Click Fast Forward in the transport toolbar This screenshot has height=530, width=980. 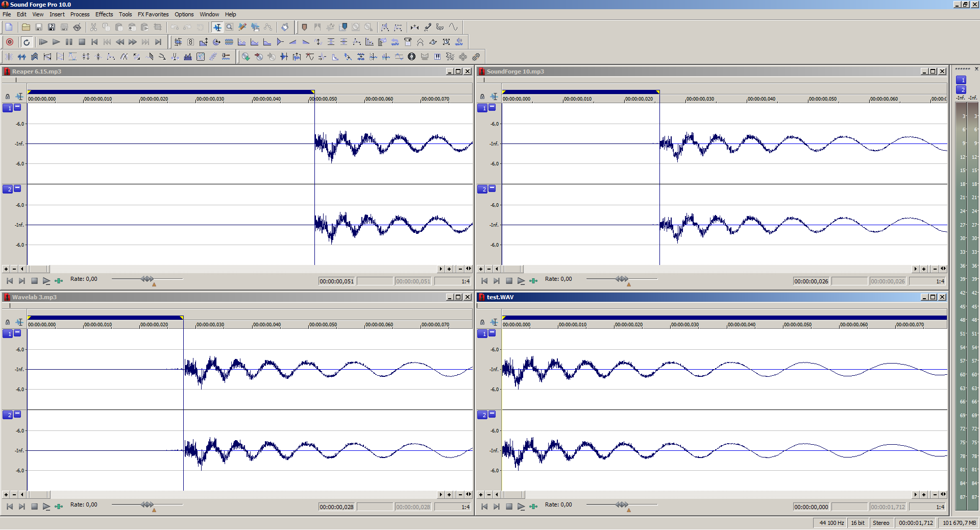(x=133, y=42)
